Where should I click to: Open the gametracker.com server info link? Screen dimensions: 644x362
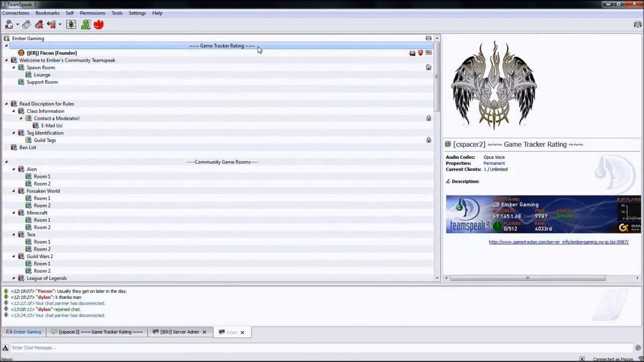(558, 242)
